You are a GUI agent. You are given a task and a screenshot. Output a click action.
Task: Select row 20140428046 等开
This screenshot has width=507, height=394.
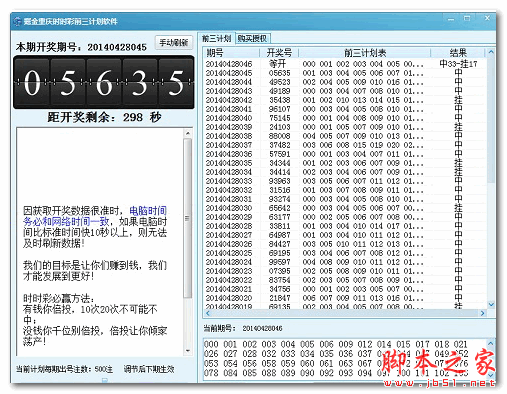coord(345,64)
